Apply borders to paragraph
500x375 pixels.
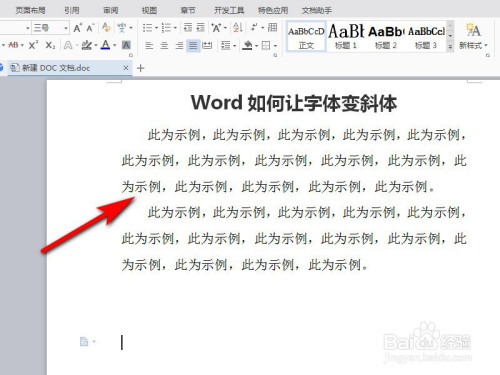pos(266,46)
